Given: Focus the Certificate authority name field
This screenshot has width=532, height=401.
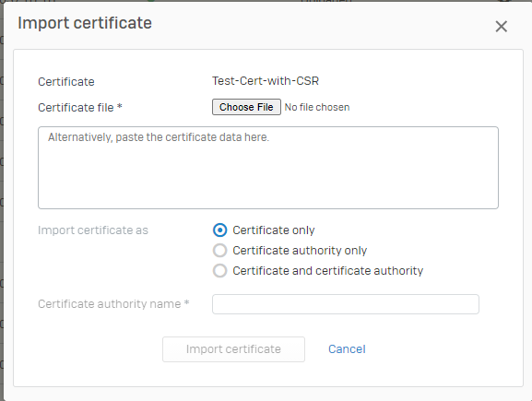Looking at the screenshot, I should (346, 304).
